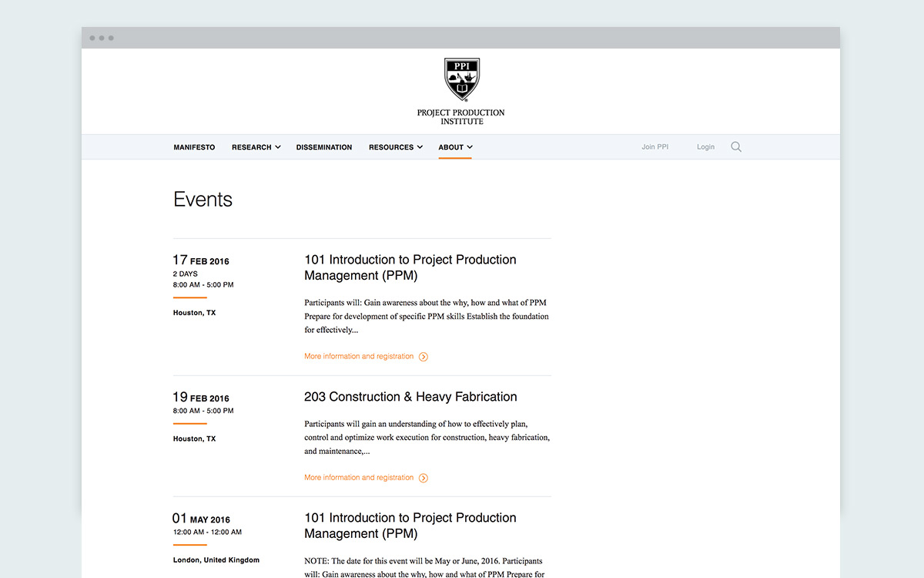This screenshot has height=578, width=924.
Task: Click Project Production Institute text under logo
Action: [x=461, y=117]
